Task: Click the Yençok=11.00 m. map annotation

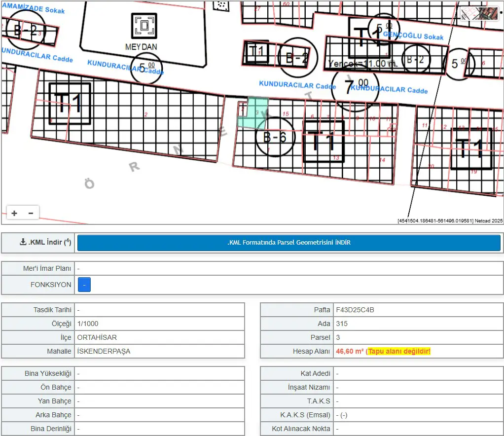Action: pyautogui.click(x=362, y=64)
